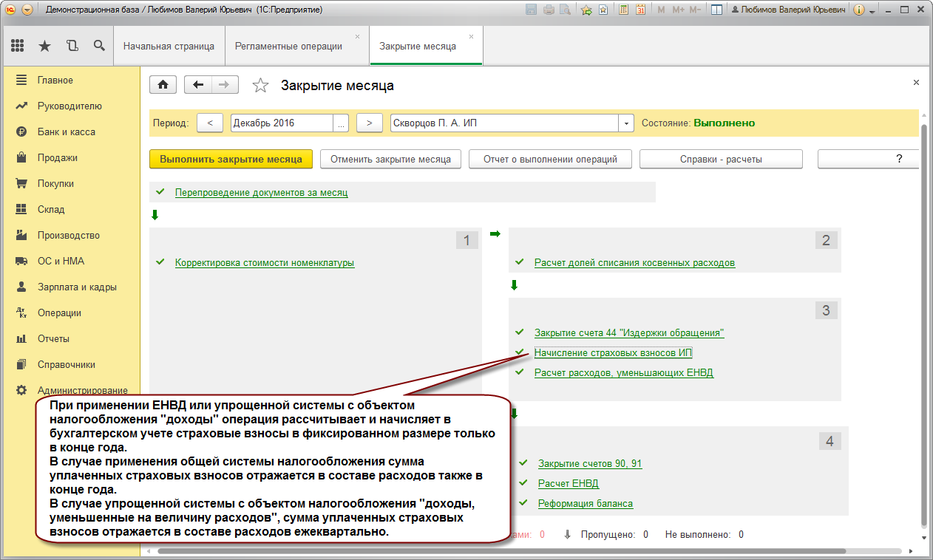Switch to the Начальная страница tab
The height and width of the screenshot is (560, 933).
pyautogui.click(x=169, y=46)
